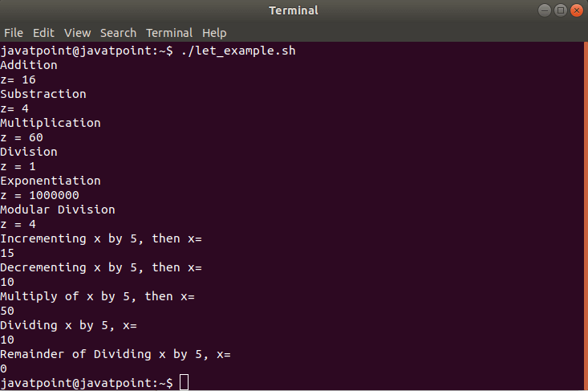Click the "Substraction" output line
588x391 pixels.
[x=43, y=94]
